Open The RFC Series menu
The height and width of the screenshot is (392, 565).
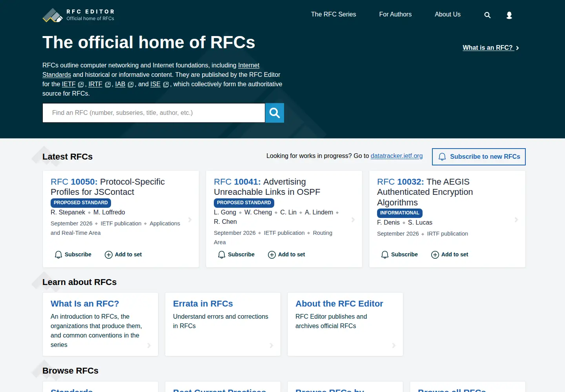[334, 15]
